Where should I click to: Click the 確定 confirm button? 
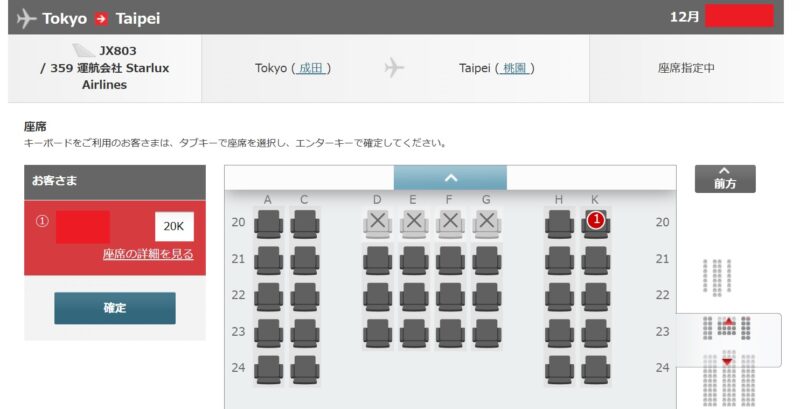pyautogui.click(x=115, y=308)
